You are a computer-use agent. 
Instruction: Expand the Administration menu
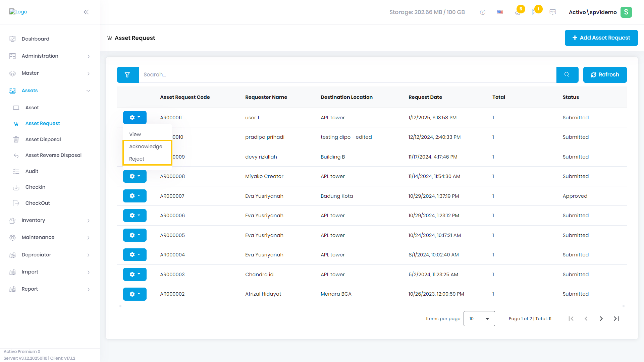click(x=50, y=56)
